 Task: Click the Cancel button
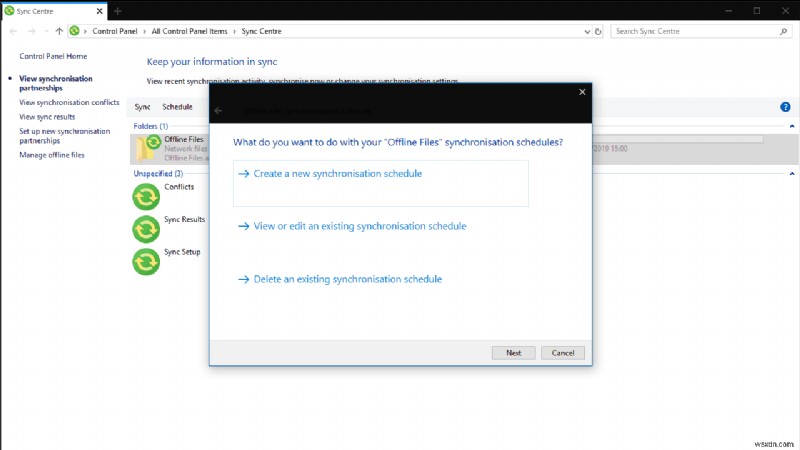(563, 353)
